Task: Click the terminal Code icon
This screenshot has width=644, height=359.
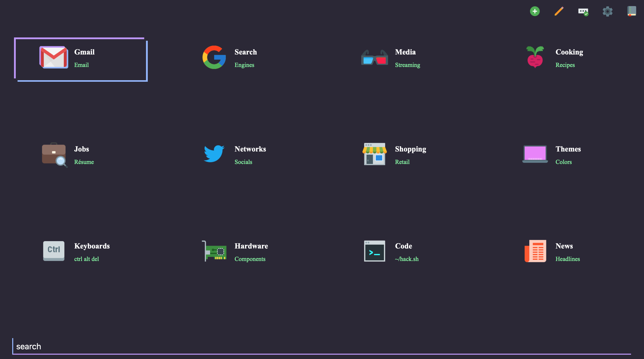Action: click(x=374, y=251)
